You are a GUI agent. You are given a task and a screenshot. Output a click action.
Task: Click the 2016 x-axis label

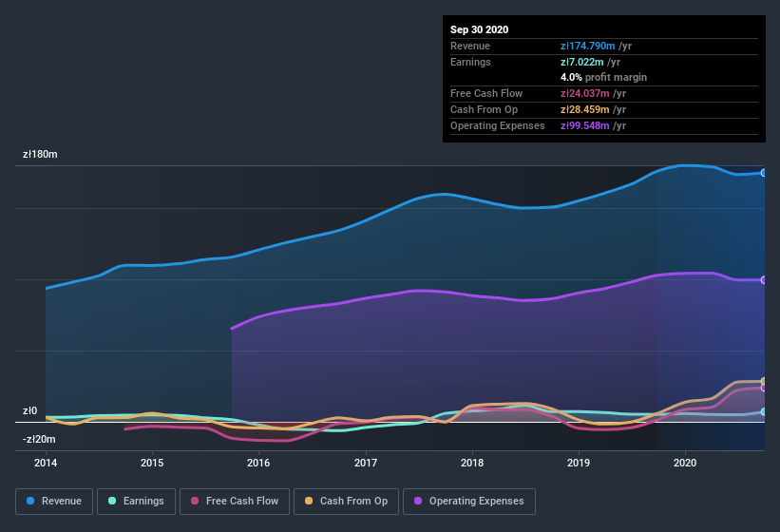[258, 463]
